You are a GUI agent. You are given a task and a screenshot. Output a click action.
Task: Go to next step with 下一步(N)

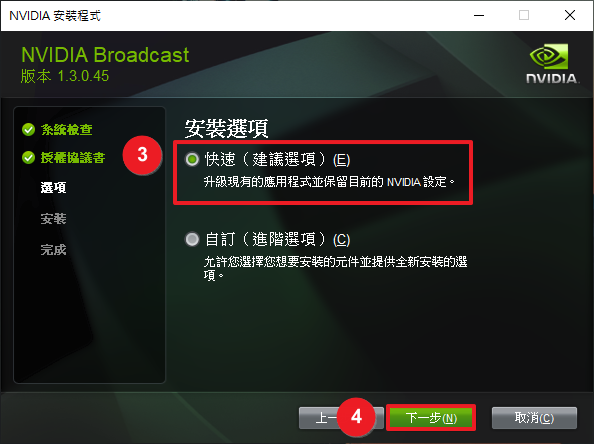[x=431, y=418]
